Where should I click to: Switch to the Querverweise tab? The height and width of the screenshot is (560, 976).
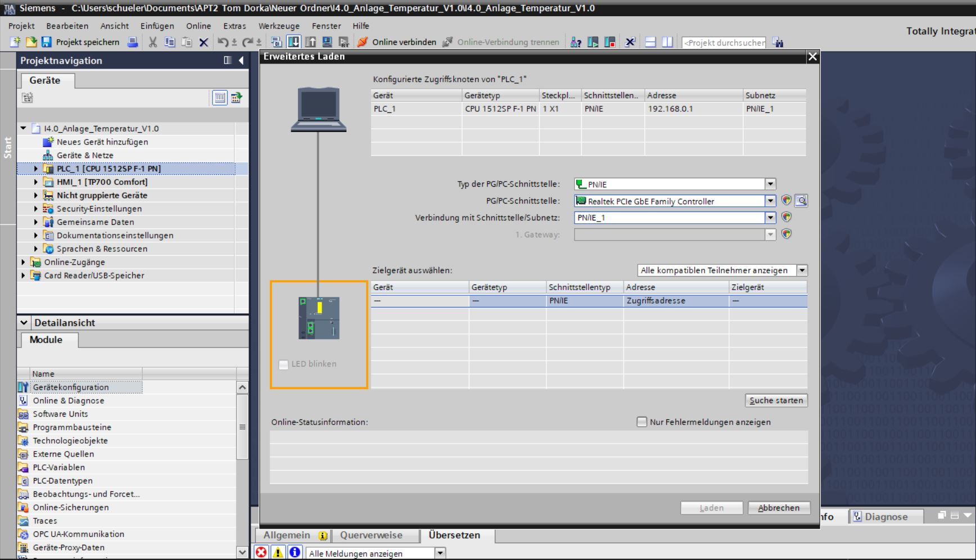(370, 535)
